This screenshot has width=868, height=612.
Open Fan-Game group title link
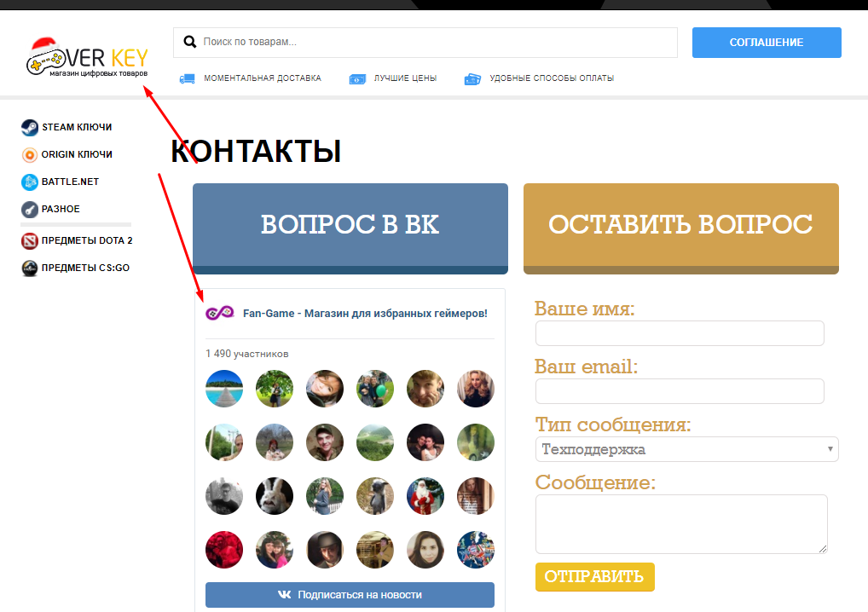(365, 313)
